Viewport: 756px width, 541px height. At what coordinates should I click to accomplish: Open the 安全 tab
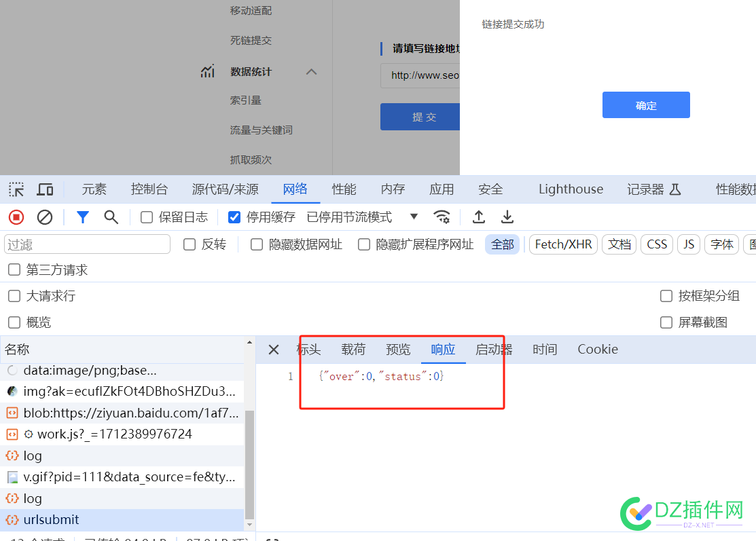[x=491, y=189]
